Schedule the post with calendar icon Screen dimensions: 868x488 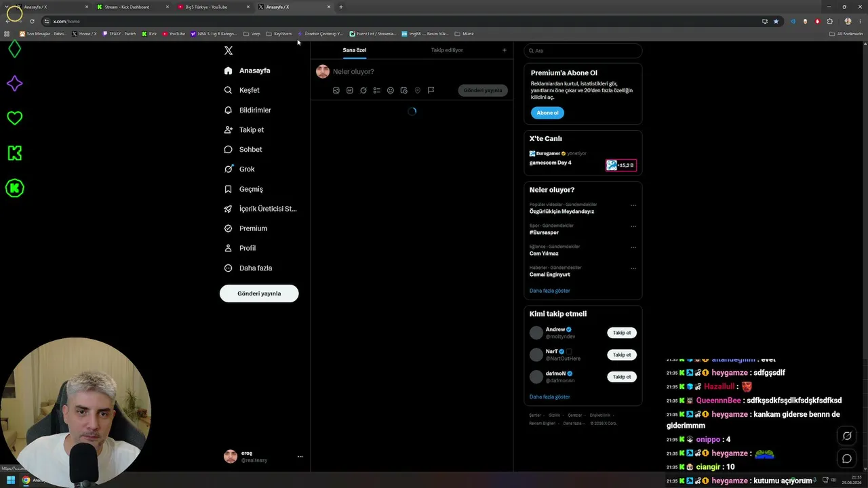point(403,90)
